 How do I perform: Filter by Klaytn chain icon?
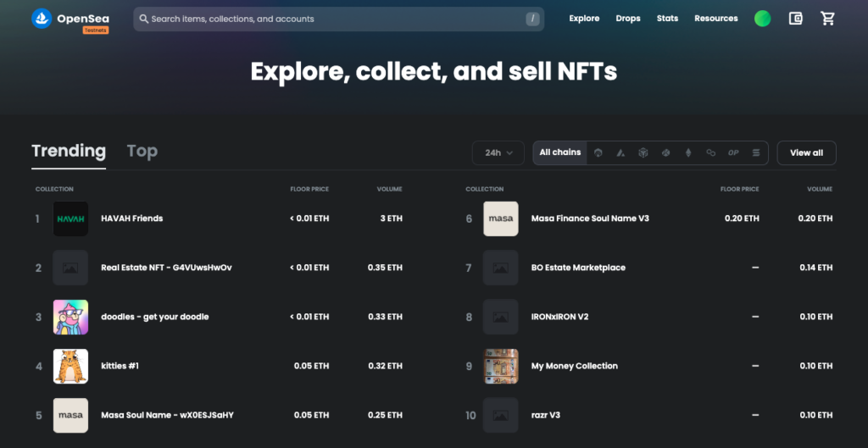pyautogui.click(x=666, y=152)
